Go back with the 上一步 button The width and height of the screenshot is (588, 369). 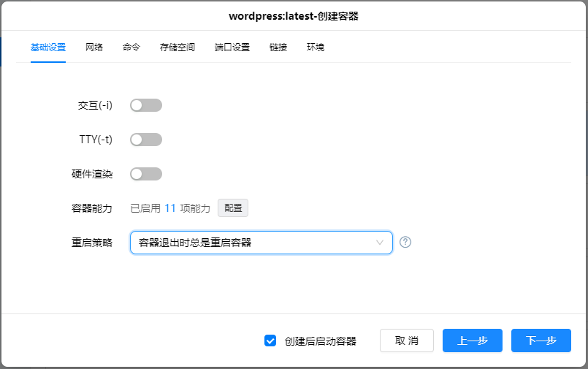tap(473, 341)
